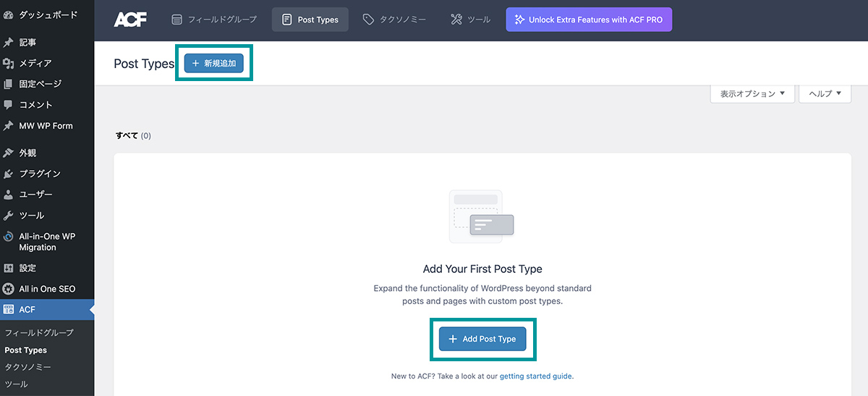This screenshot has width=868, height=396.
Task: Click the 新規追加 button
Action: pos(214,64)
